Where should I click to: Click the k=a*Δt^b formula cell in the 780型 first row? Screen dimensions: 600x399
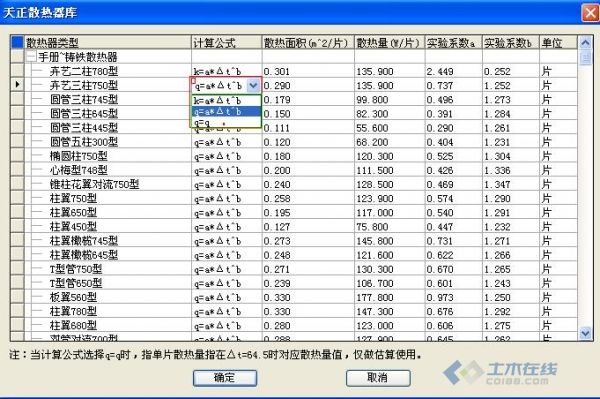coord(227,71)
